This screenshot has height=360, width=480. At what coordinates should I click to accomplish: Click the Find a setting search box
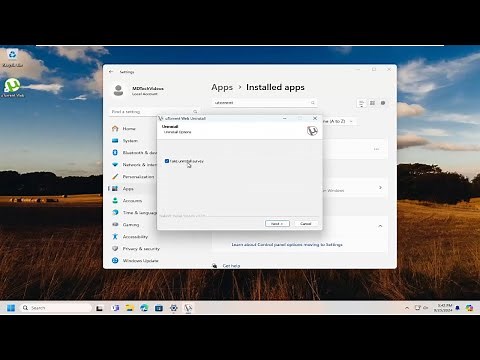pos(154,112)
